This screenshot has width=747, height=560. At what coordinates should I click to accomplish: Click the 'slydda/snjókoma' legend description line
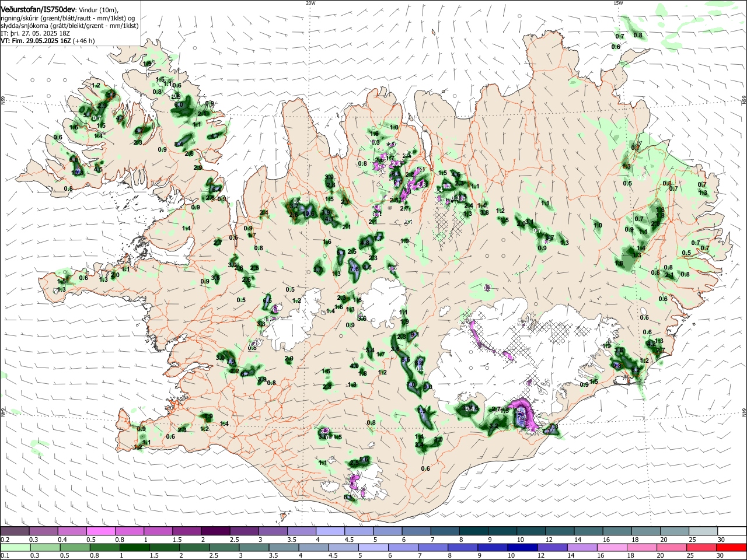(69, 26)
